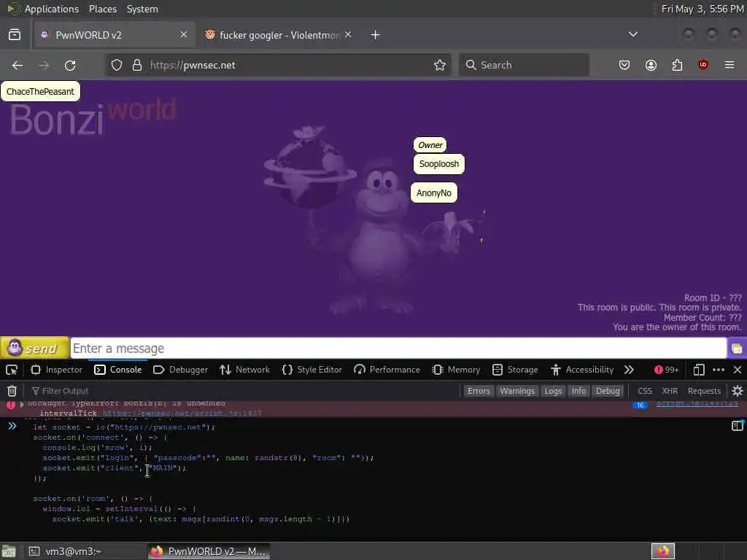The image size is (747, 560).
Task: Toggle Warnings filter in console
Action: pos(517,391)
